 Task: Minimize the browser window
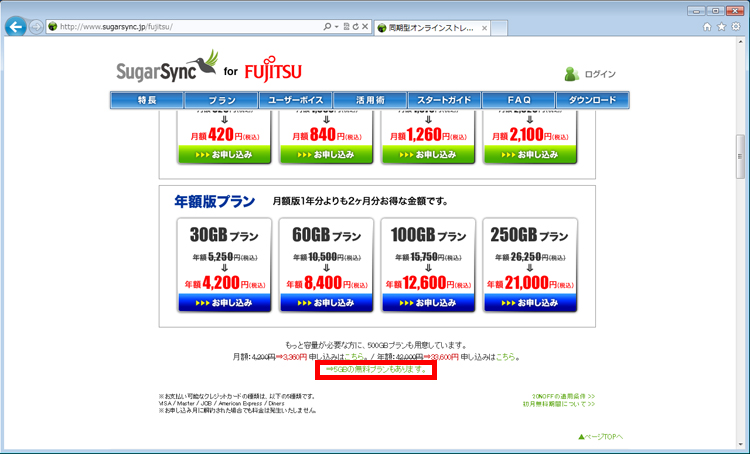click(x=697, y=11)
